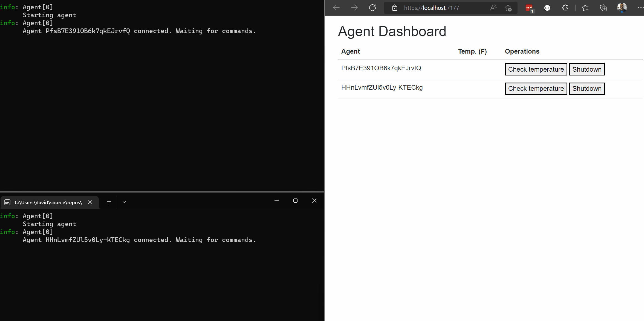Open the Favorites list icon

585,8
